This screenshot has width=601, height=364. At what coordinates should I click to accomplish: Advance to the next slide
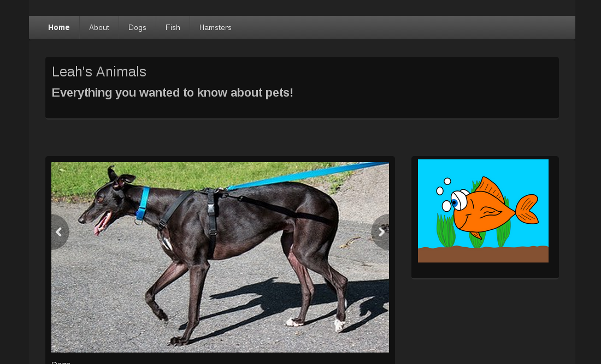click(x=381, y=232)
